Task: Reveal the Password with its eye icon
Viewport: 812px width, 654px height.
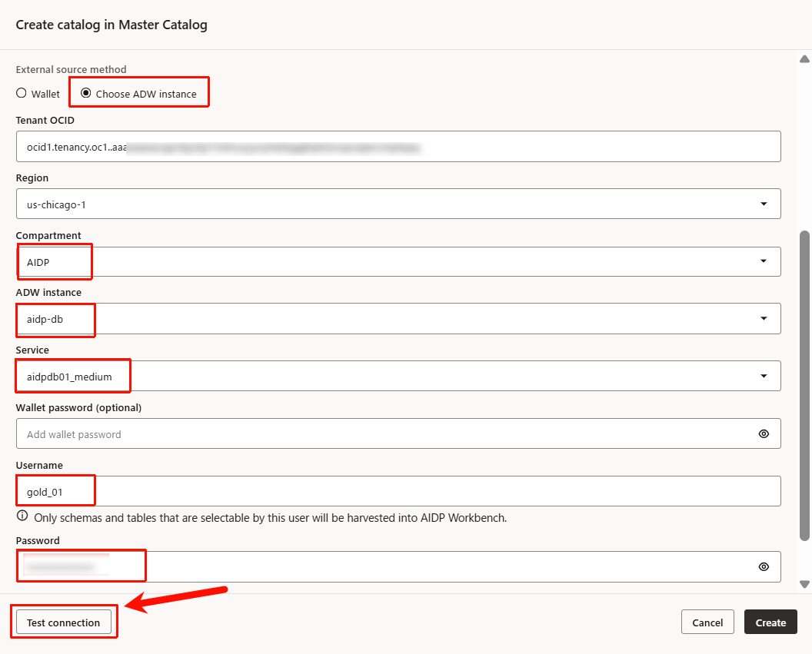Action: [764, 566]
